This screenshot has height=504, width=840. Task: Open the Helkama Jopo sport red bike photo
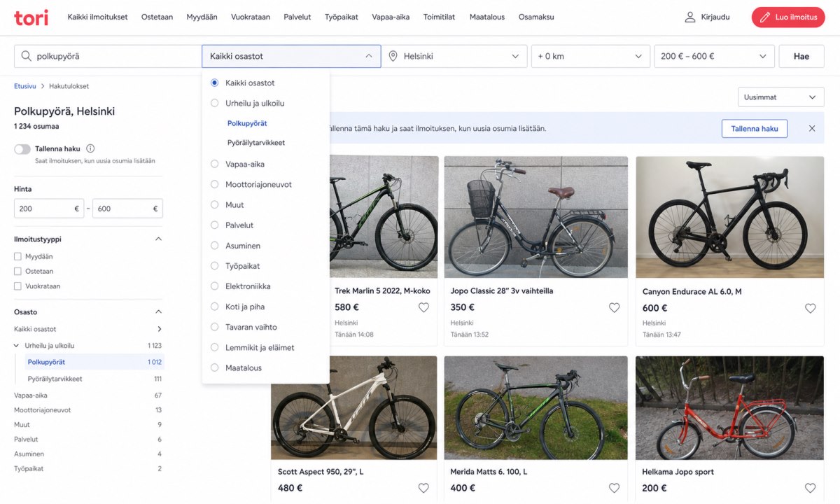click(x=729, y=407)
